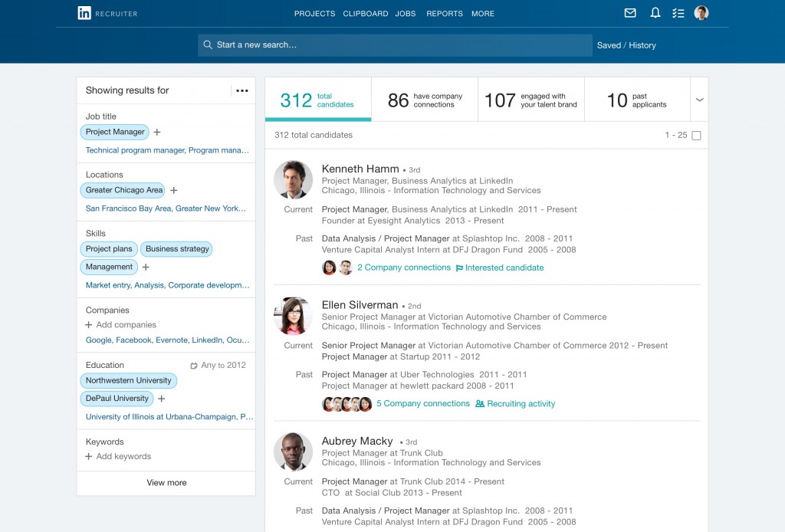785x532 pixels.
Task: Open Aubrey Macky's profile photo
Action: point(293,452)
